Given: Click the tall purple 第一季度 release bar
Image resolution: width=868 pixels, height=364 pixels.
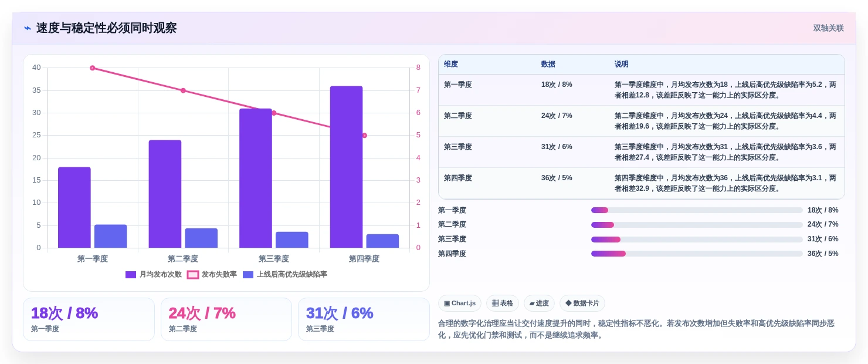Looking at the screenshot, I should pyautogui.click(x=74, y=207).
